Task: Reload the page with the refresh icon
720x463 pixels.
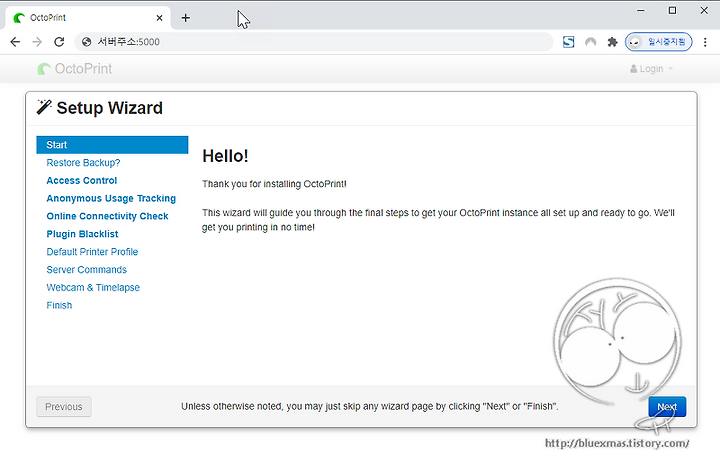Action: [59, 42]
